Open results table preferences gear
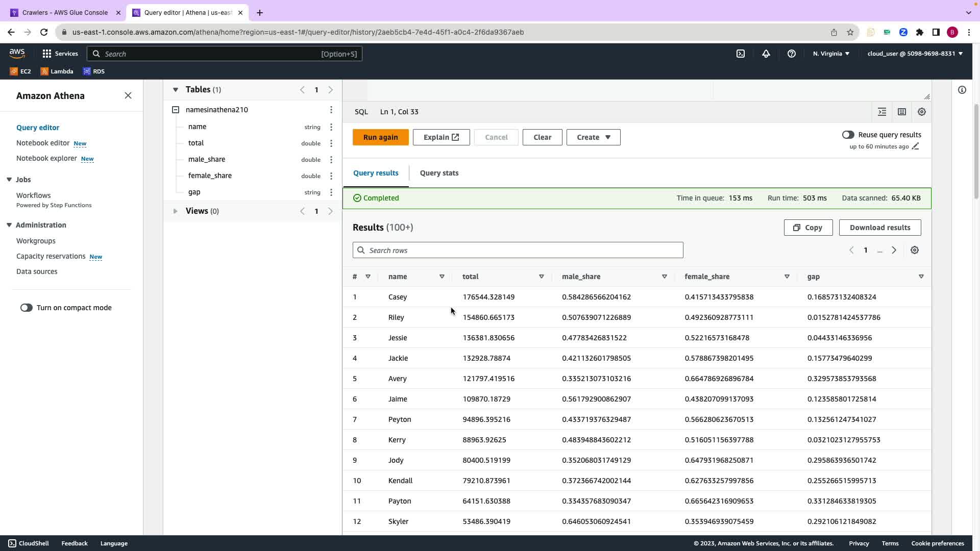 915,250
